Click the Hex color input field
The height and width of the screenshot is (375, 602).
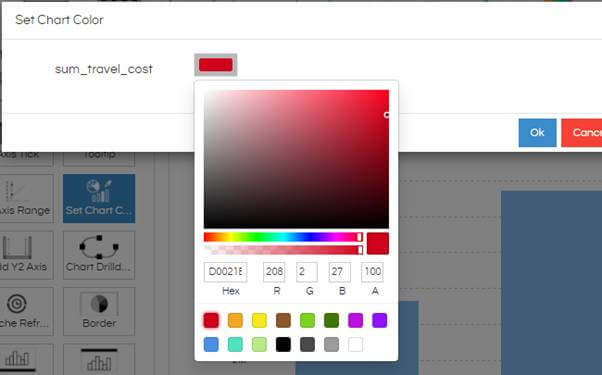click(225, 272)
